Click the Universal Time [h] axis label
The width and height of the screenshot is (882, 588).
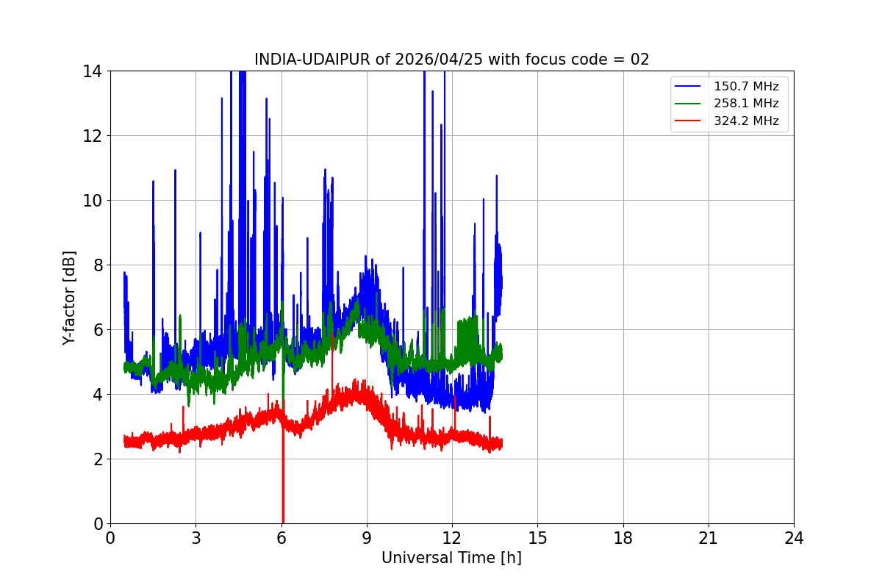click(451, 558)
